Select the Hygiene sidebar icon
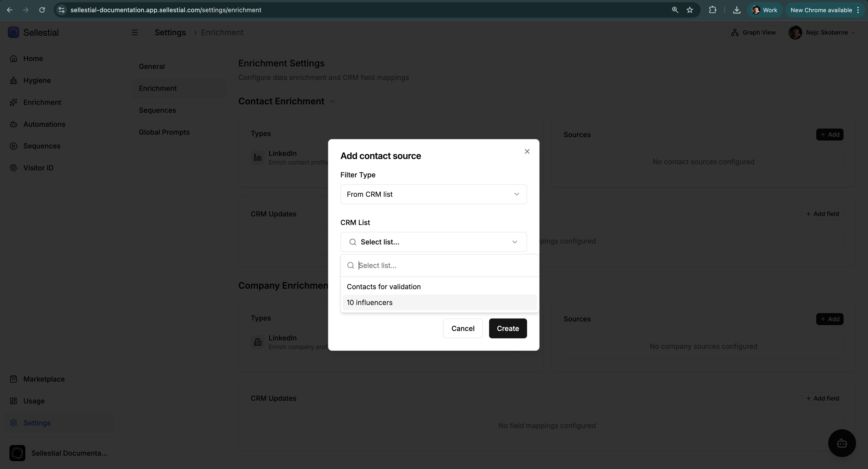 click(x=14, y=80)
